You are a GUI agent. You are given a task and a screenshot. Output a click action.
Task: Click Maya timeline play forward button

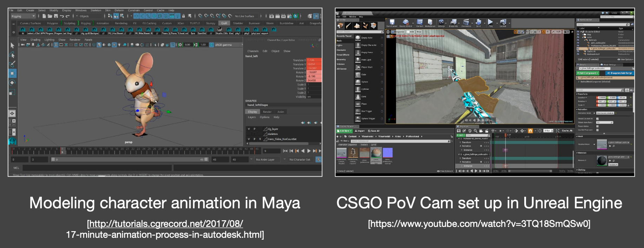coord(309,151)
